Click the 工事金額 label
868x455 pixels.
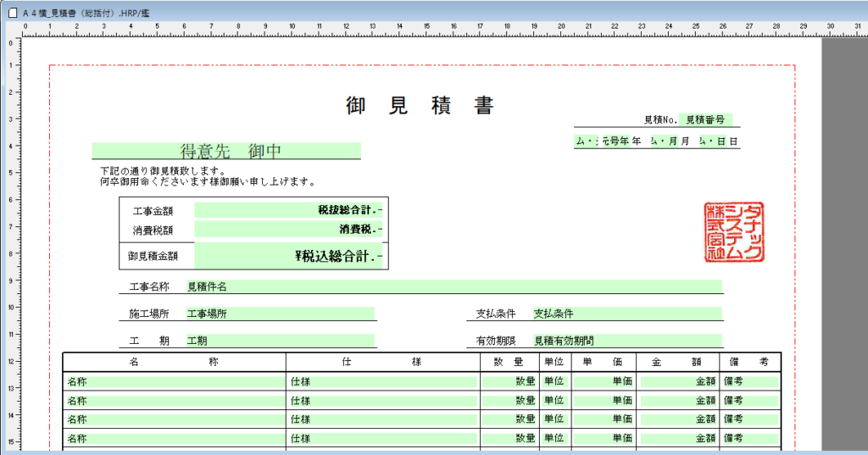coord(153,211)
